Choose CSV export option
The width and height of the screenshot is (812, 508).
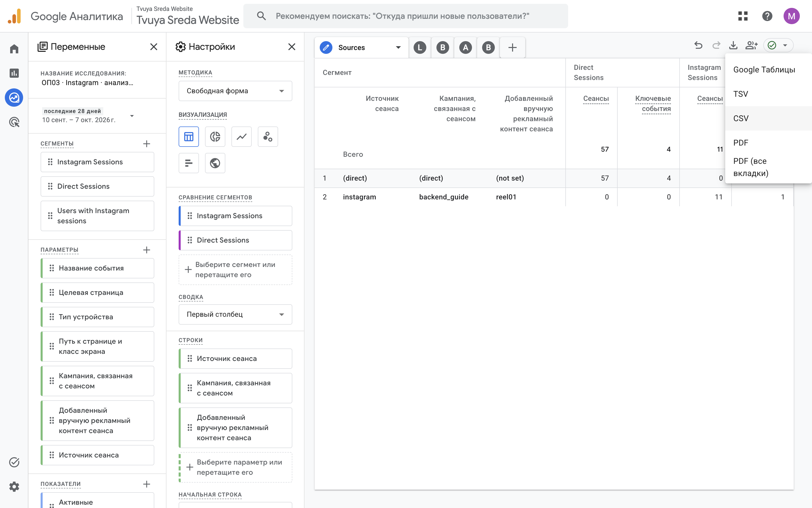(x=768, y=118)
